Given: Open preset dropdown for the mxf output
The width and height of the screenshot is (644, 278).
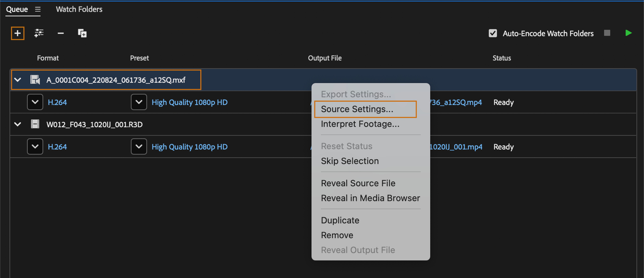Looking at the screenshot, I should (x=139, y=102).
